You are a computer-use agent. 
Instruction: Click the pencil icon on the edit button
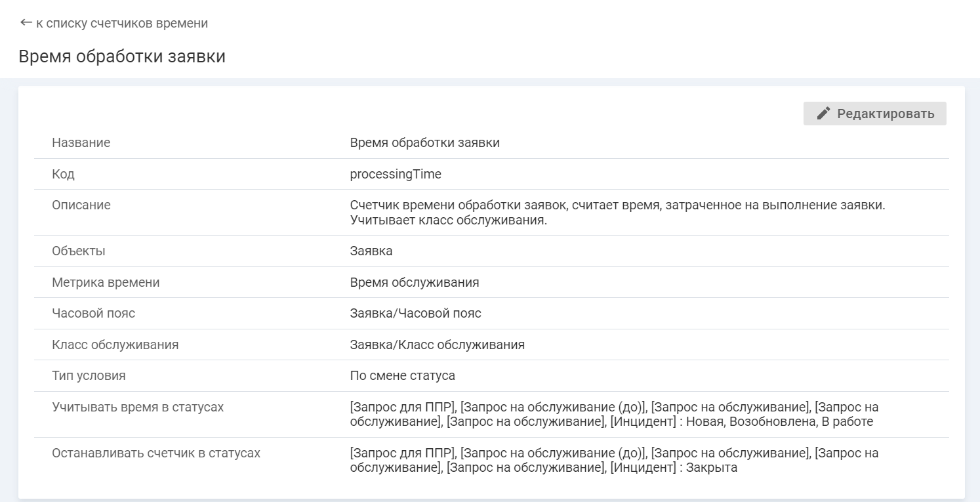tap(823, 114)
